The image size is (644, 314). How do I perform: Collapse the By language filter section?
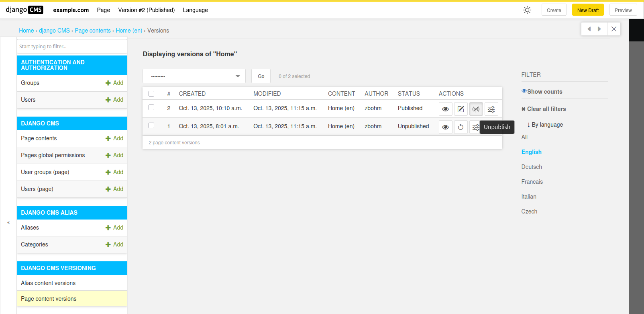pyautogui.click(x=545, y=125)
